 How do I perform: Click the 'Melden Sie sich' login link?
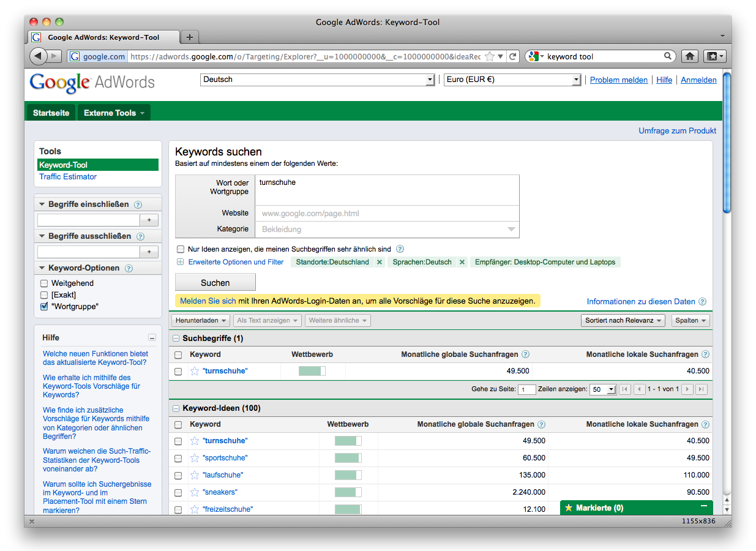click(x=208, y=301)
